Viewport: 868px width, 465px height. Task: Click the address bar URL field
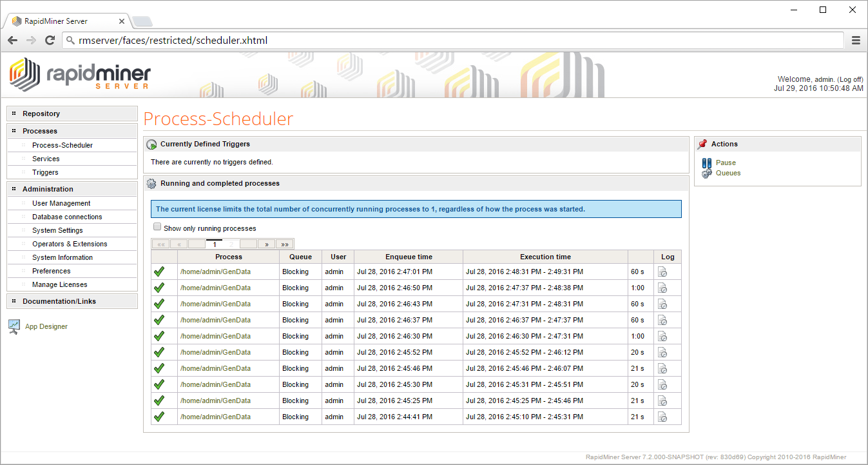tap(451, 41)
